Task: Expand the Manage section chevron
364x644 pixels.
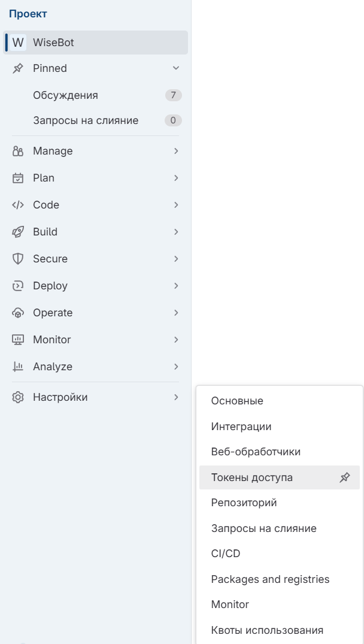Action: [x=176, y=151]
